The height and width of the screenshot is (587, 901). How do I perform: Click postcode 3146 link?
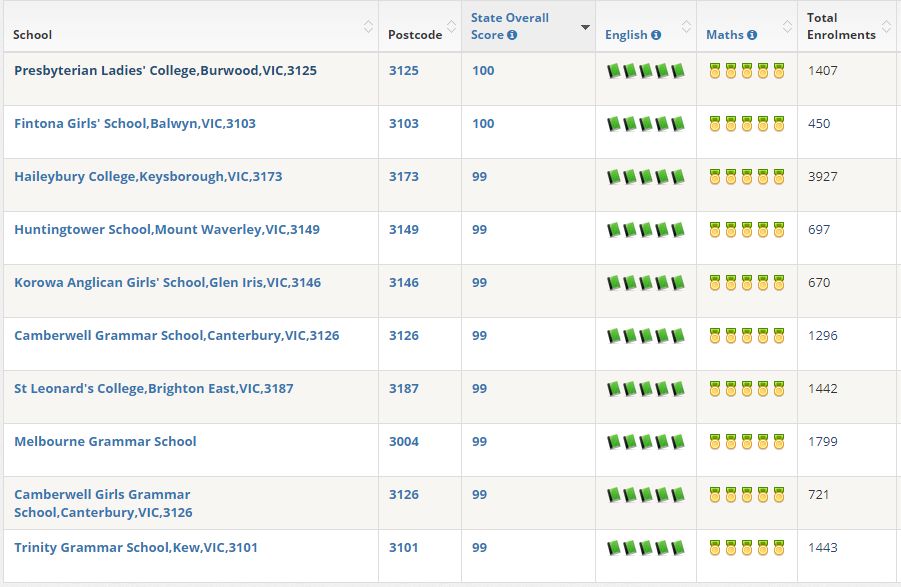403,283
